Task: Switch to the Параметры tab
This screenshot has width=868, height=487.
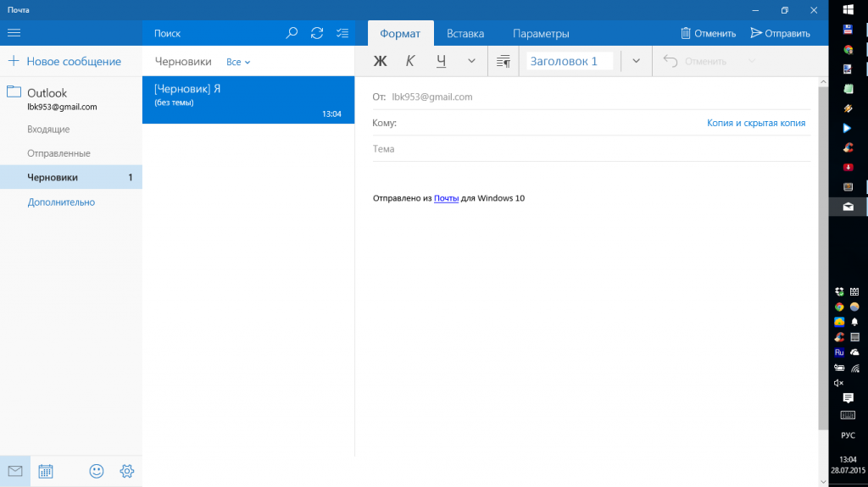Action: tap(541, 34)
